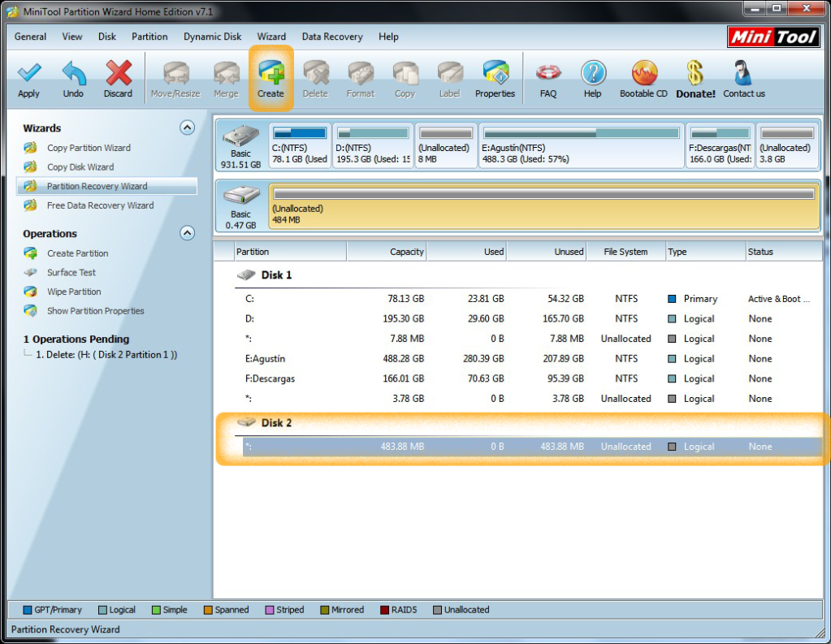This screenshot has height=644, width=831.
Task: Select the C:(NTFS) block in disk map
Action: click(x=300, y=145)
